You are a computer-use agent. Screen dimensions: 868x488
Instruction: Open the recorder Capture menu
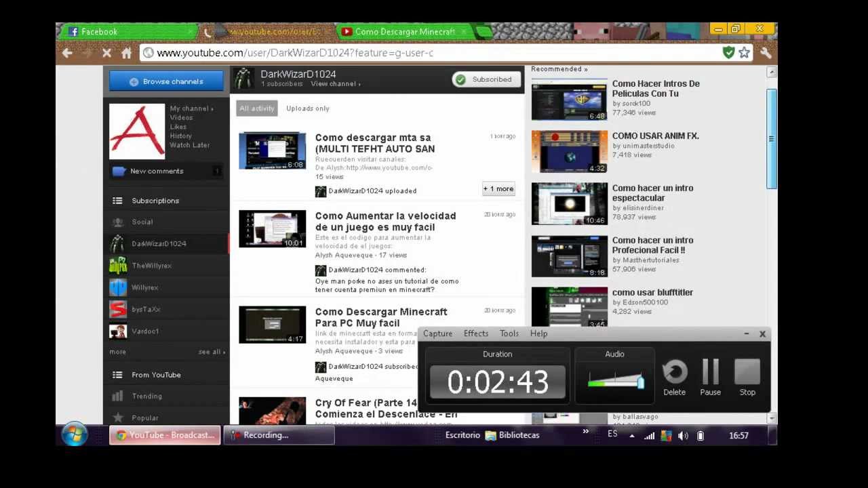coord(437,333)
